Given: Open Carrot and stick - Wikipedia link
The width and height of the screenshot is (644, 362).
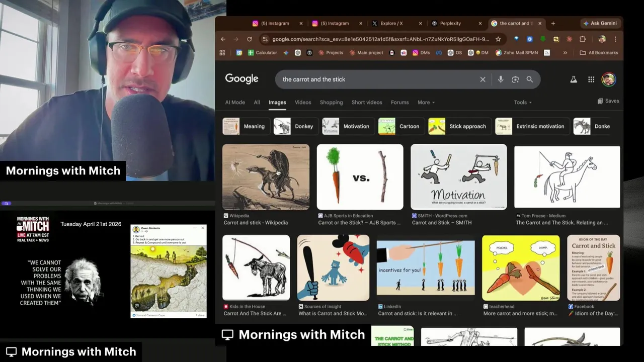Looking at the screenshot, I should pos(256,223).
